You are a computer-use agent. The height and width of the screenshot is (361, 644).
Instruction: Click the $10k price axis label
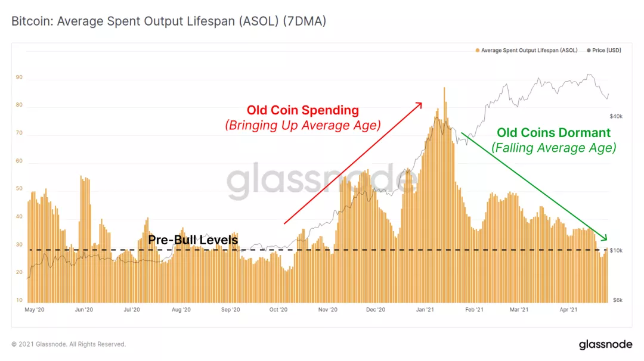click(x=616, y=251)
